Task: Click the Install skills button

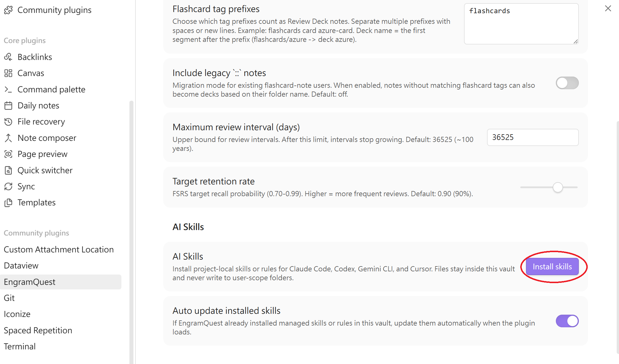Action: (x=552, y=267)
